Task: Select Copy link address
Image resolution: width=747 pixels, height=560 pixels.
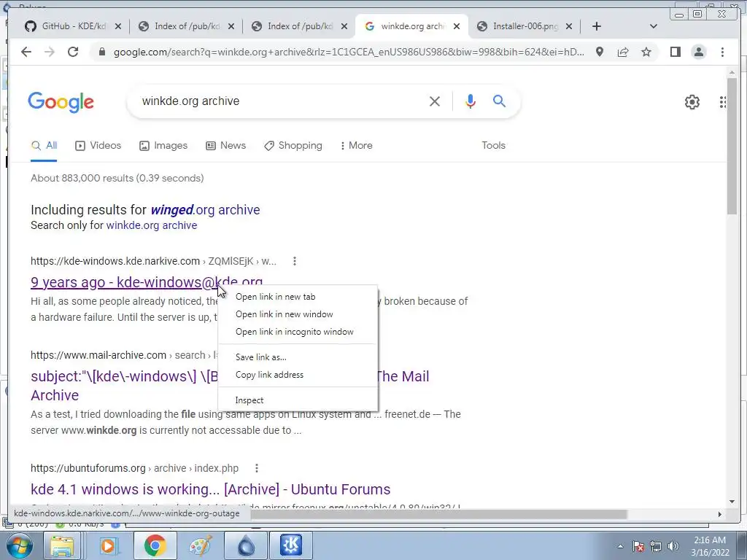Action: click(298, 375)
